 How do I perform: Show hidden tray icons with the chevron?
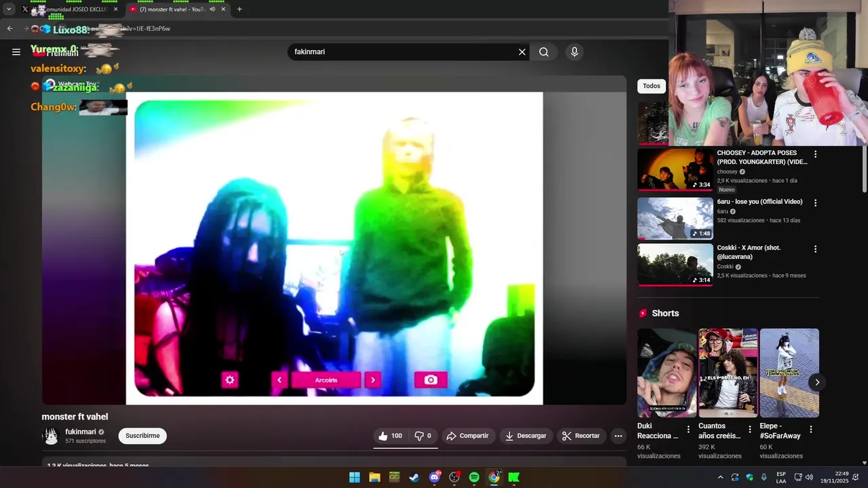tap(720, 477)
